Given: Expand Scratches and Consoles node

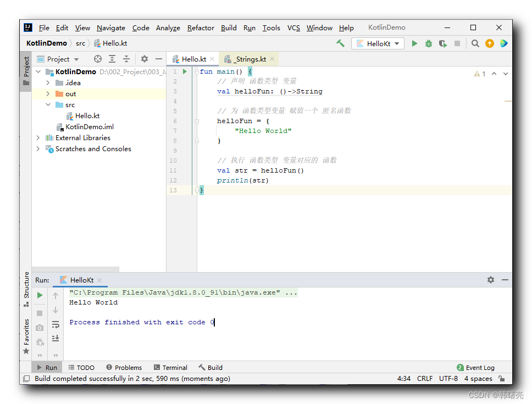Looking at the screenshot, I should [x=38, y=148].
